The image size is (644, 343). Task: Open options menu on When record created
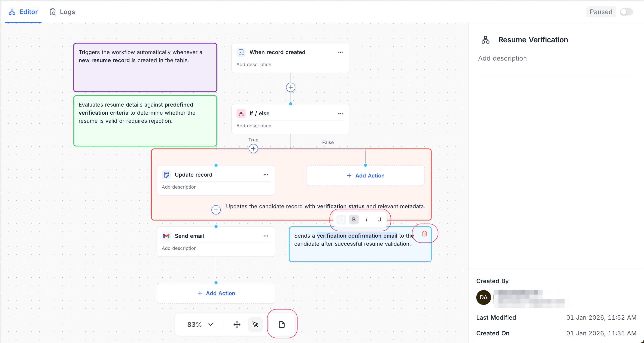pyautogui.click(x=340, y=52)
